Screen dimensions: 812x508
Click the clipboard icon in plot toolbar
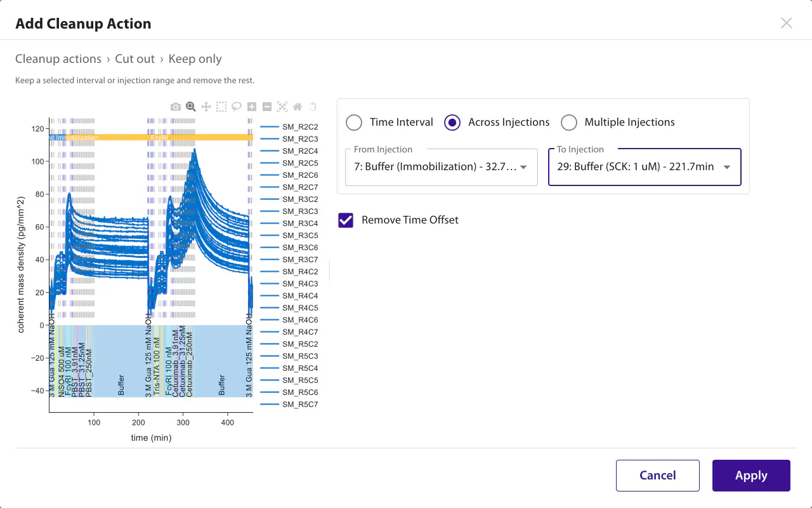[x=313, y=107]
